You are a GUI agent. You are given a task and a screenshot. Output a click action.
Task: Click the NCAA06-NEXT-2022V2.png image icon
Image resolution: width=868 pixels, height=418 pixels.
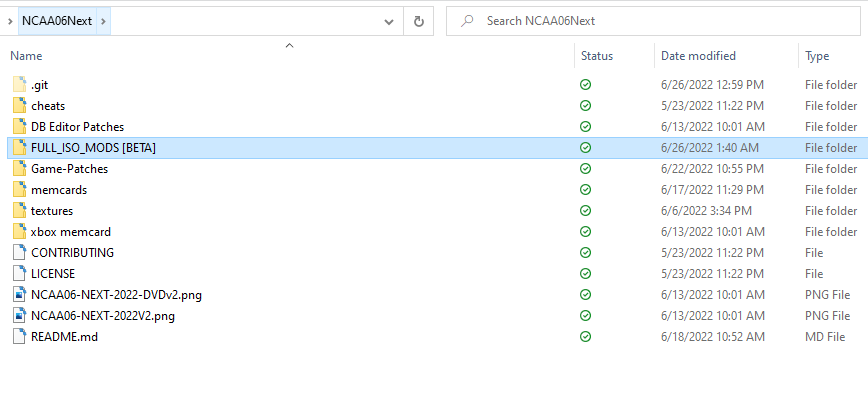point(19,316)
